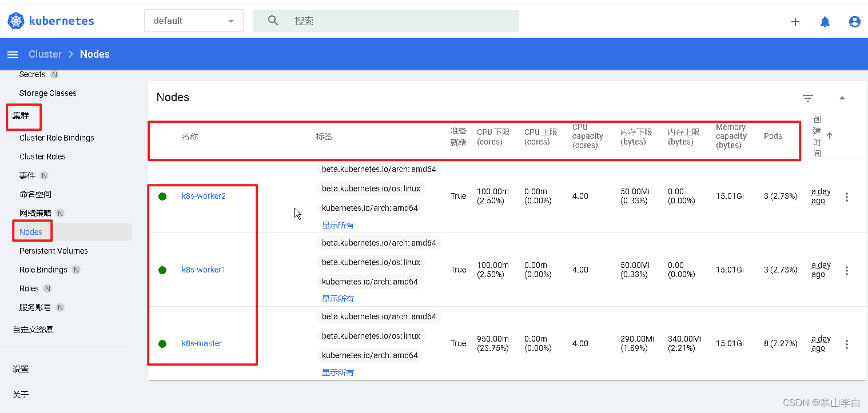Image resolution: width=868 pixels, height=413 pixels.
Task: Open Persistent Volumes in sidebar
Action: [x=54, y=251]
